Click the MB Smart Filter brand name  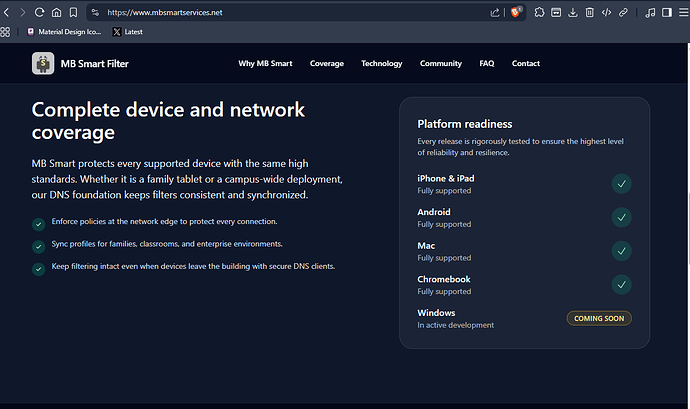pyautogui.click(x=95, y=64)
